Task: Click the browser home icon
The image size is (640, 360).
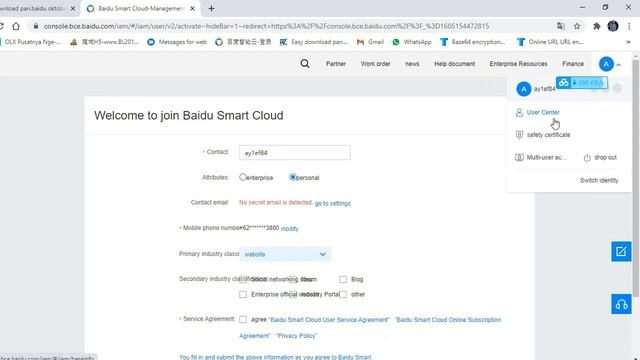Action: pos(16,26)
